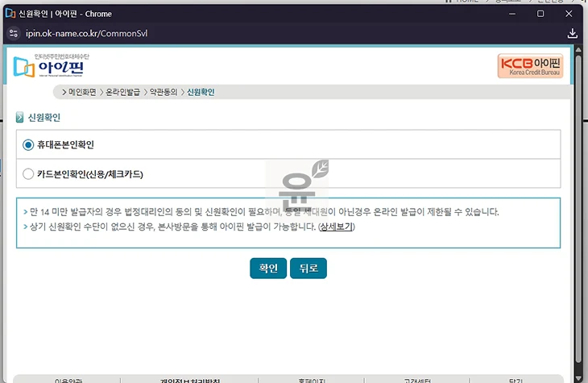Screen dimensions: 588x383
Task: Click the KCB 아이핀 Korea Credit Bureau logo
Action: click(530, 66)
